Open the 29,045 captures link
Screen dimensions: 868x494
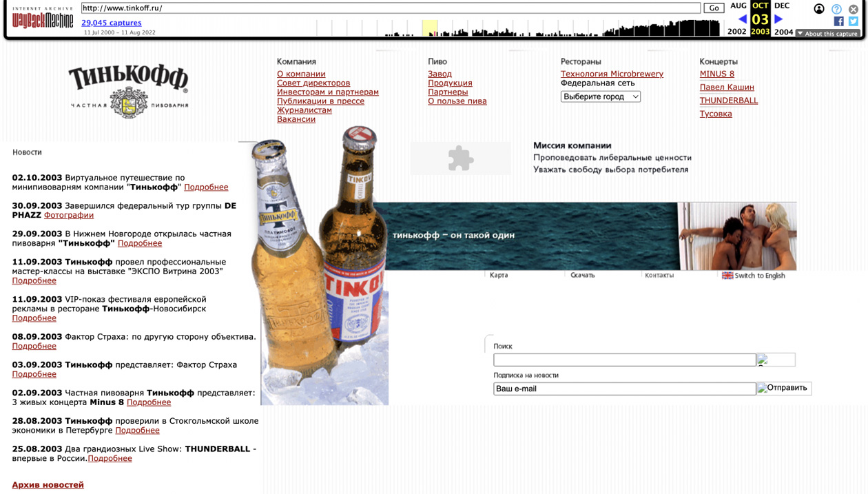coord(111,23)
